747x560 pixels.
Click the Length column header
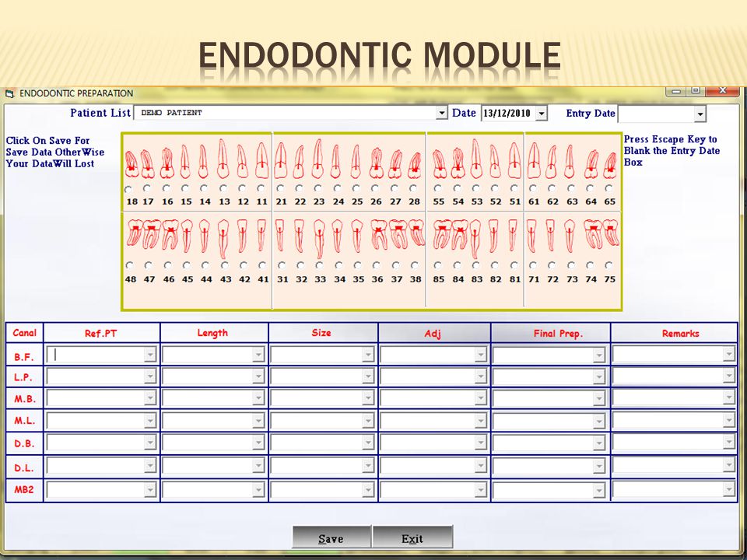click(213, 333)
